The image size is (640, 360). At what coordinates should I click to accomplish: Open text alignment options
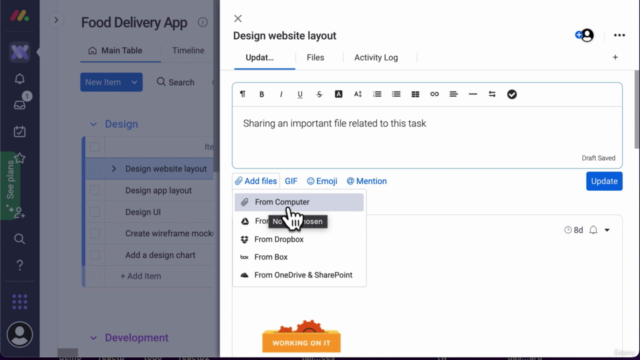453,94
